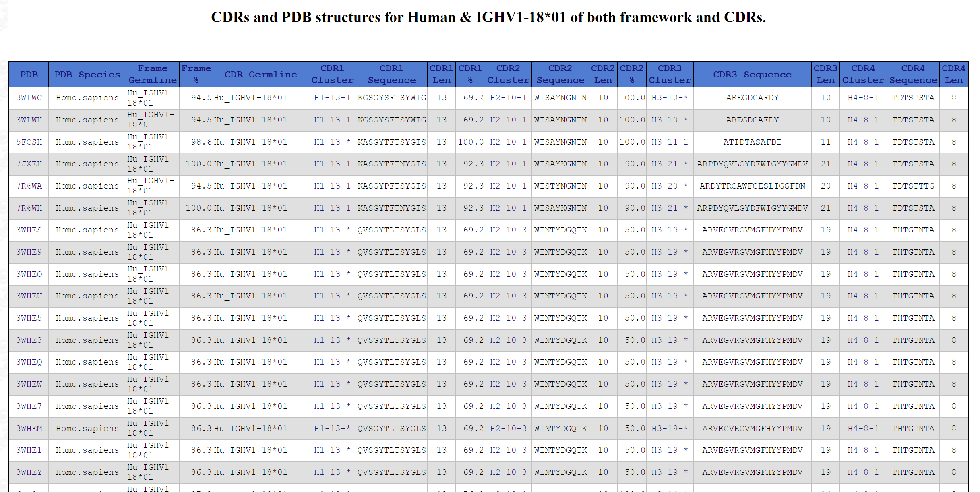This screenshot has height=493, width=980.
Task: Select CDR4 sequence TDTSTTTG
Action: [913, 186]
